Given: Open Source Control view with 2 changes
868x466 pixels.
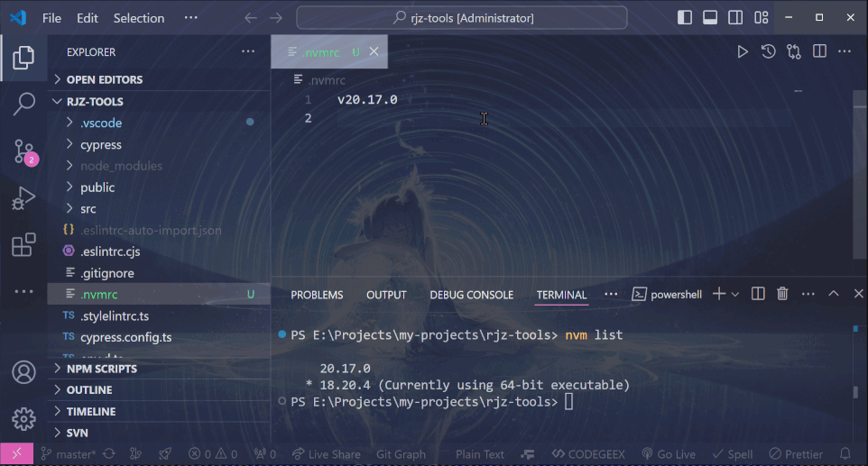Looking at the screenshot, I should pos(24,151).
